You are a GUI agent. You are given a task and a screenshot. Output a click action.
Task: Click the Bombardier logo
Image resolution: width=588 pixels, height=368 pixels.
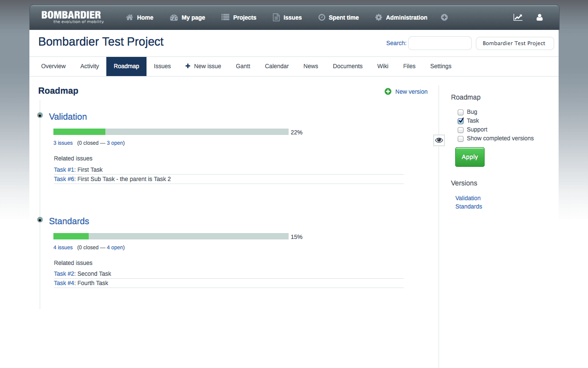(73, 17)
